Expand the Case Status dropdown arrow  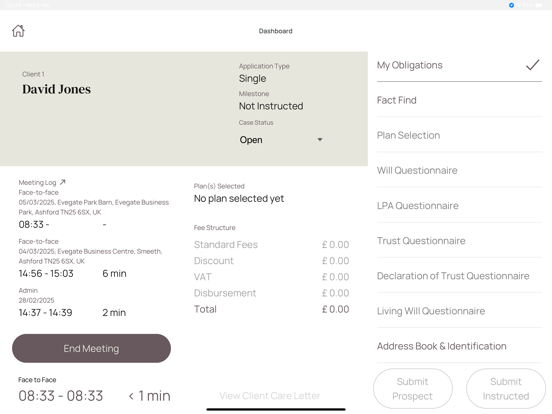pyautogui.click(x=320, y=140)
